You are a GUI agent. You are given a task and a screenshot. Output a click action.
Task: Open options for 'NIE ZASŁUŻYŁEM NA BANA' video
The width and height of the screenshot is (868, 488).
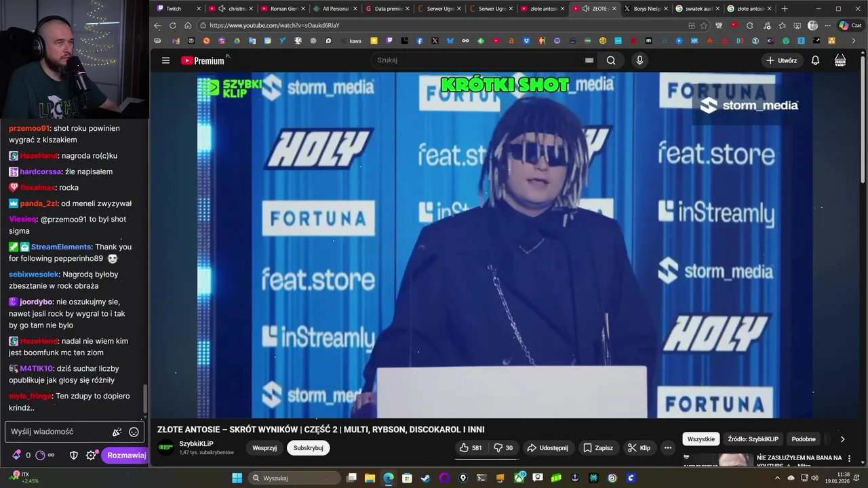[849, 459]
